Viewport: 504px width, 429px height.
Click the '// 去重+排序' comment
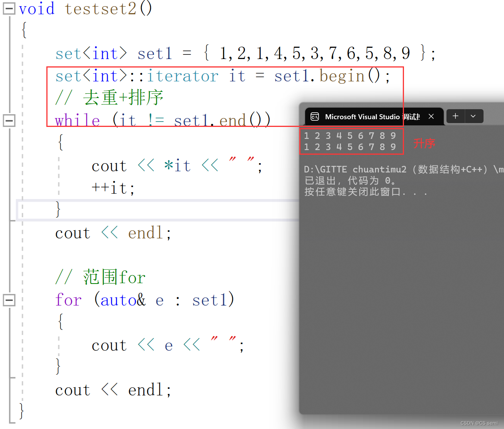pos(109,98)
